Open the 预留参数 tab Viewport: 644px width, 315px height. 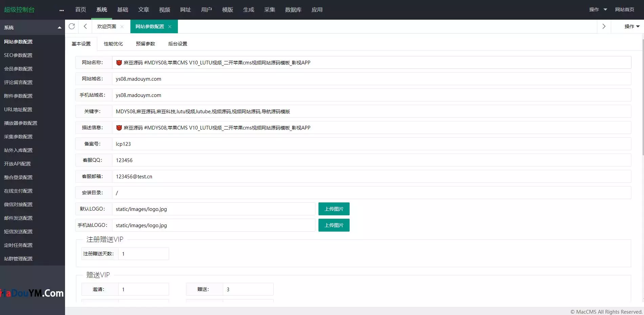tap(145, 44)
